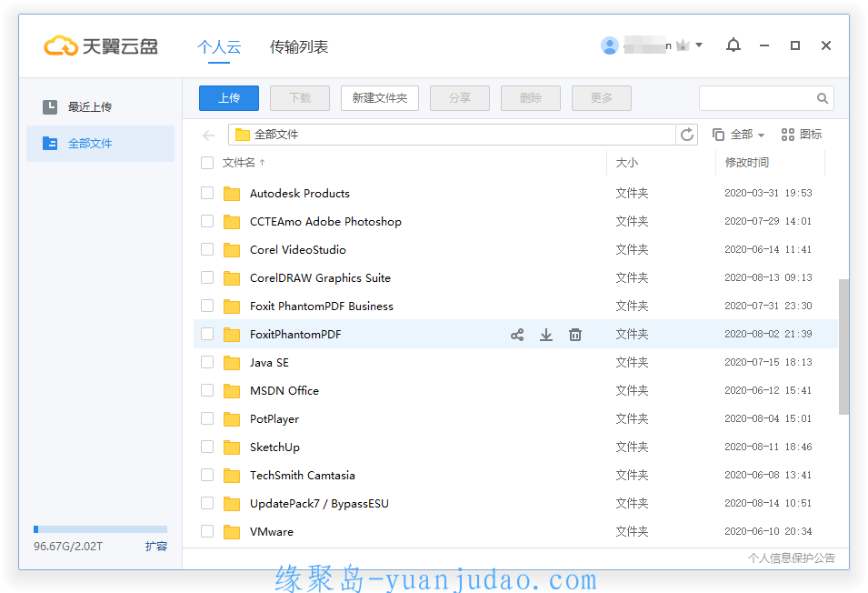Screen dimensions: 868x593
Task: Tick the Foxit PhantomPDF Business checkbox
Action: tap(207, 306)
